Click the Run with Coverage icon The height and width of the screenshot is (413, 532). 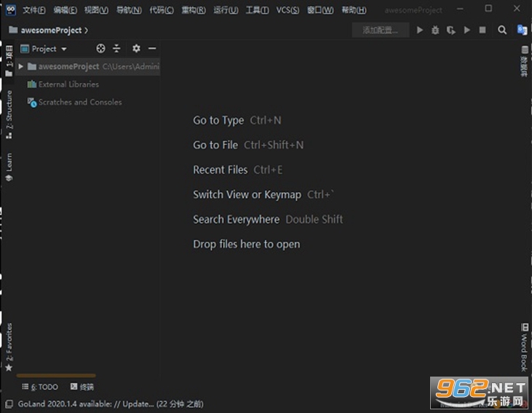pos(451,30)
